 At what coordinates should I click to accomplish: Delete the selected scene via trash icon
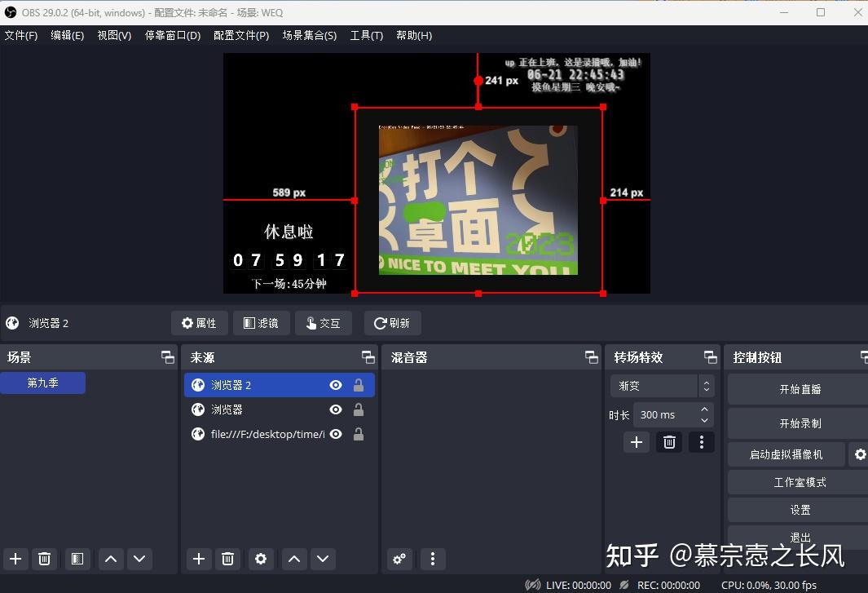pos(44,559)
